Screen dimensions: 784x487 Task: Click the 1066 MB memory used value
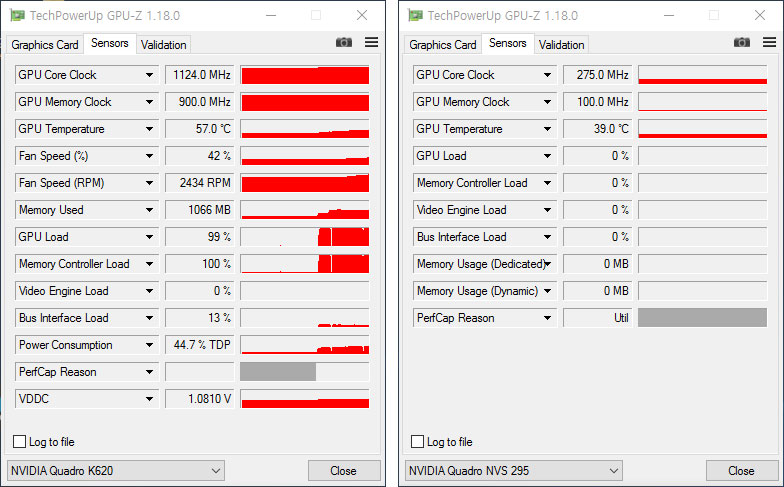pyautogui.click(x=200, y=210)
